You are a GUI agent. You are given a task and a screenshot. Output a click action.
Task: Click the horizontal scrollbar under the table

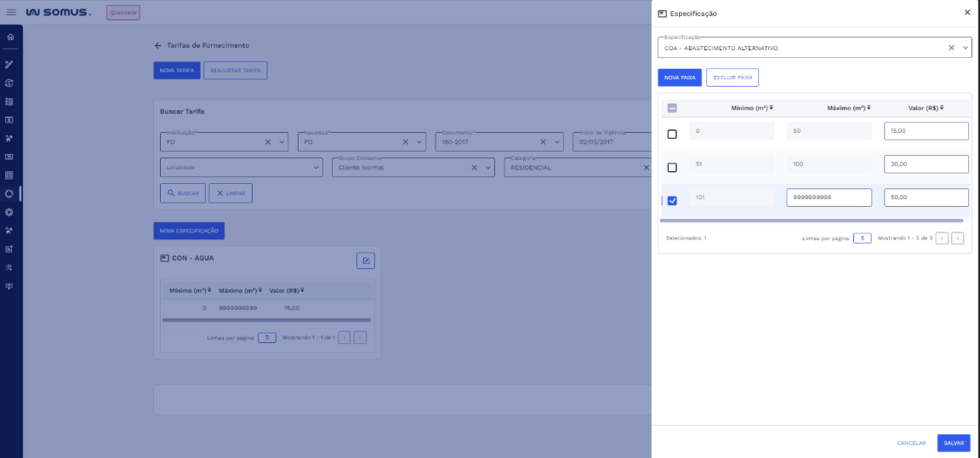point(812,220)
